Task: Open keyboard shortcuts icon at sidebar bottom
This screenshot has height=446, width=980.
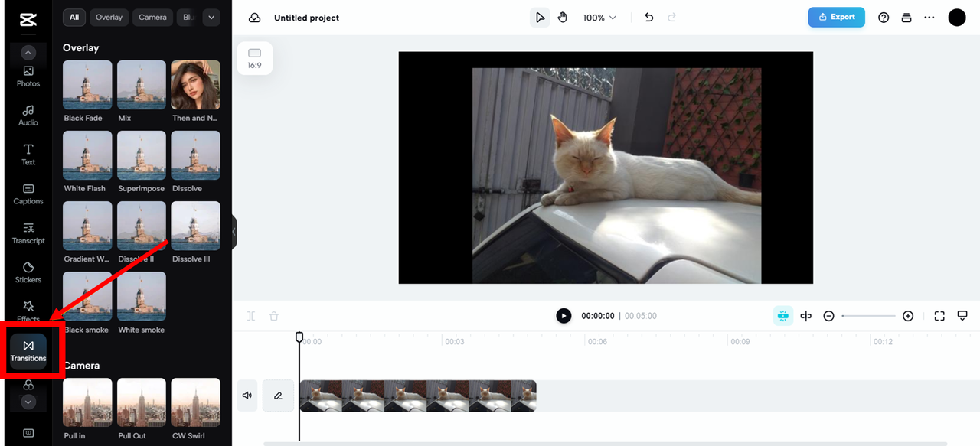Action: pos(28,433)
